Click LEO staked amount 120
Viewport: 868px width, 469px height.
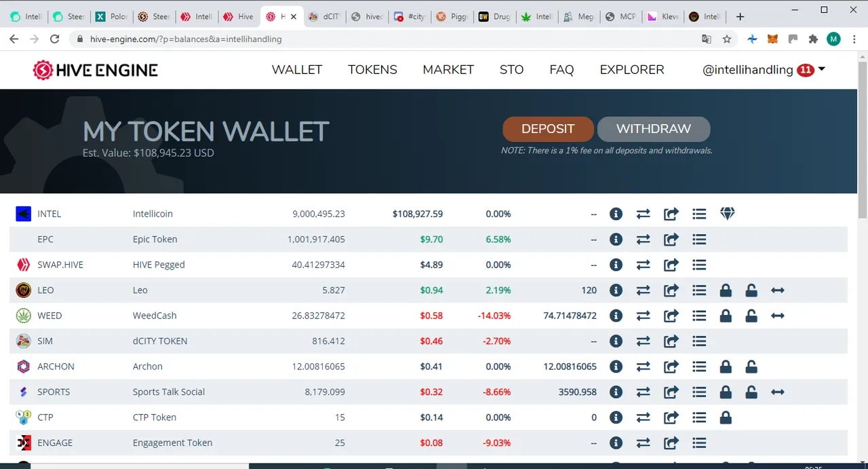coord(589,290)
